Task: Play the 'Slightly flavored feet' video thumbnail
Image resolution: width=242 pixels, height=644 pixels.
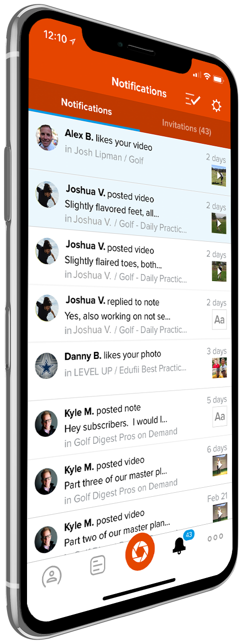Action: [x=218, y=223]
